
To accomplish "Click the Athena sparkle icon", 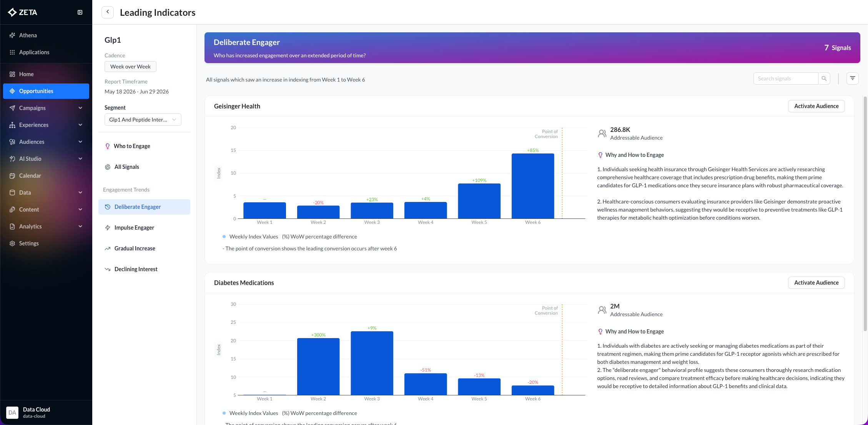I will click(x=12, y=35).
